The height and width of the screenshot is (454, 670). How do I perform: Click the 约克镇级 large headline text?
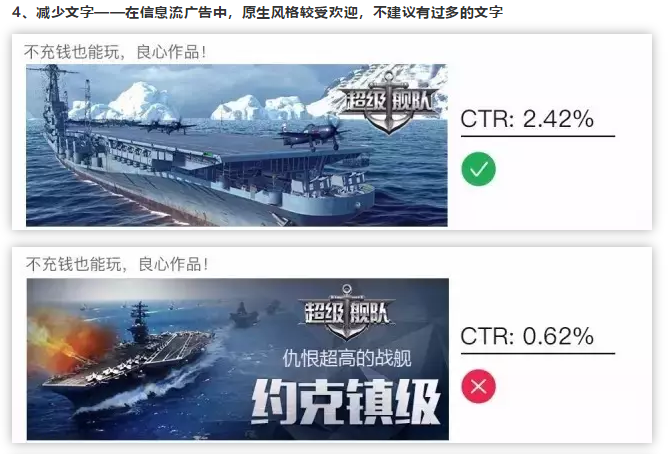(x=346, y=401)
